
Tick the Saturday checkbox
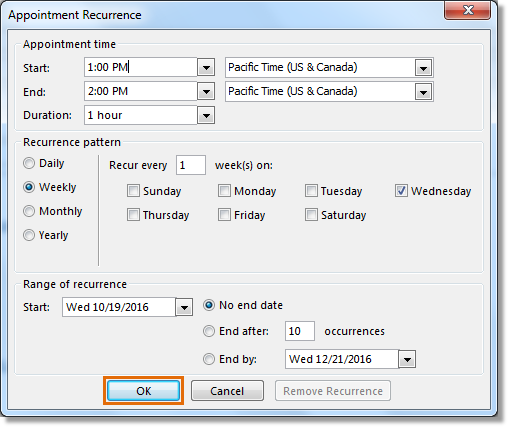click(x=311, y=215)
